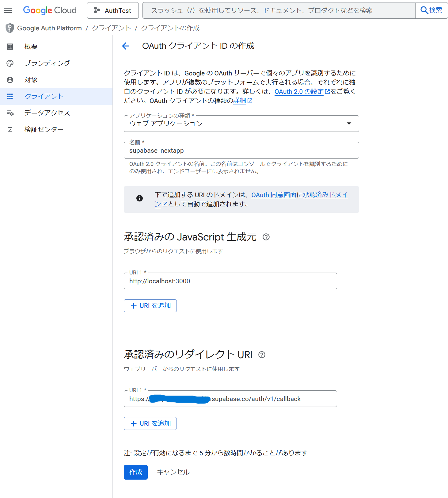Click the Google Auth Platform shield icon
Screen dimensions: 448x498
10,28
